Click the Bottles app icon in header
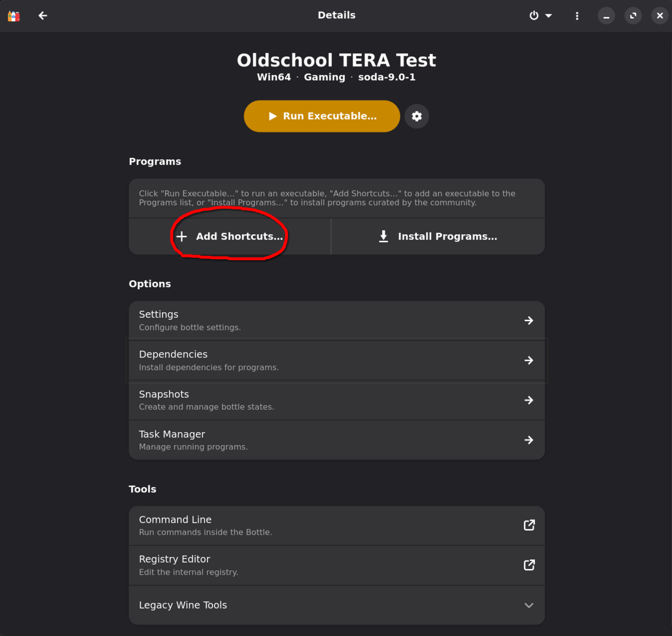This screenshot has height=636, width=672. (x=14, y=16)
